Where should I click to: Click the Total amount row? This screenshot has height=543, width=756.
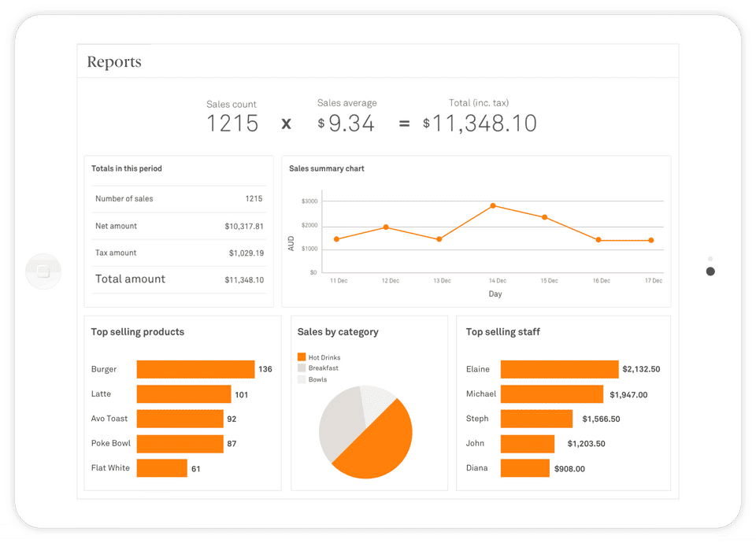pos(179,279)
